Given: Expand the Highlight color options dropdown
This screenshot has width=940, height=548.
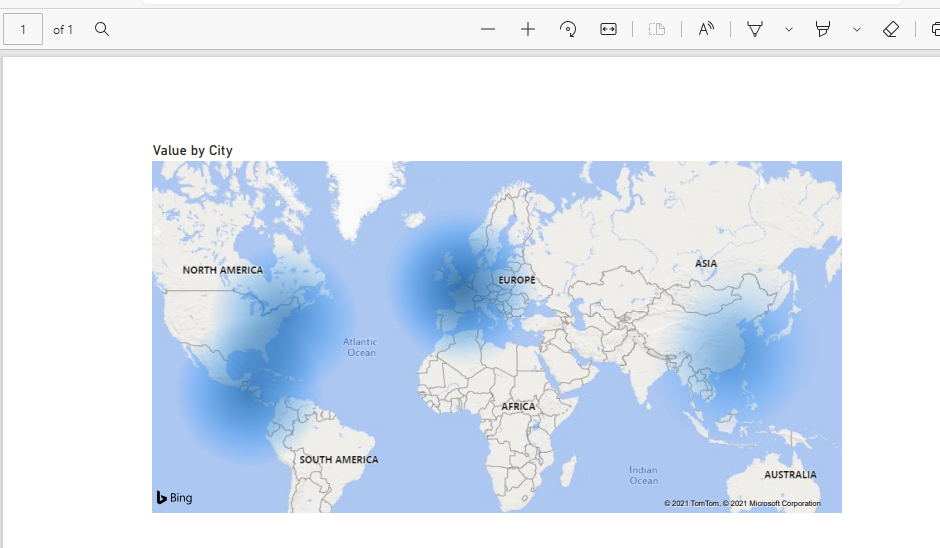Looking at the screenshot, I should [x=857, y=29].
